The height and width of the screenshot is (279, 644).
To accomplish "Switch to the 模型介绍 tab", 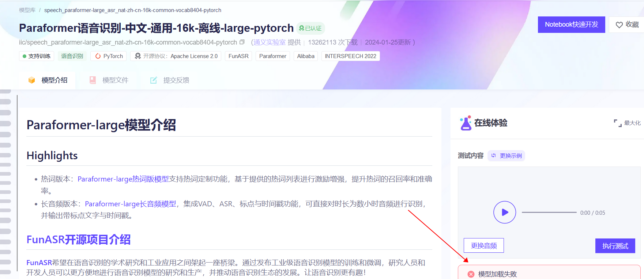I will [x=48, y=80].
